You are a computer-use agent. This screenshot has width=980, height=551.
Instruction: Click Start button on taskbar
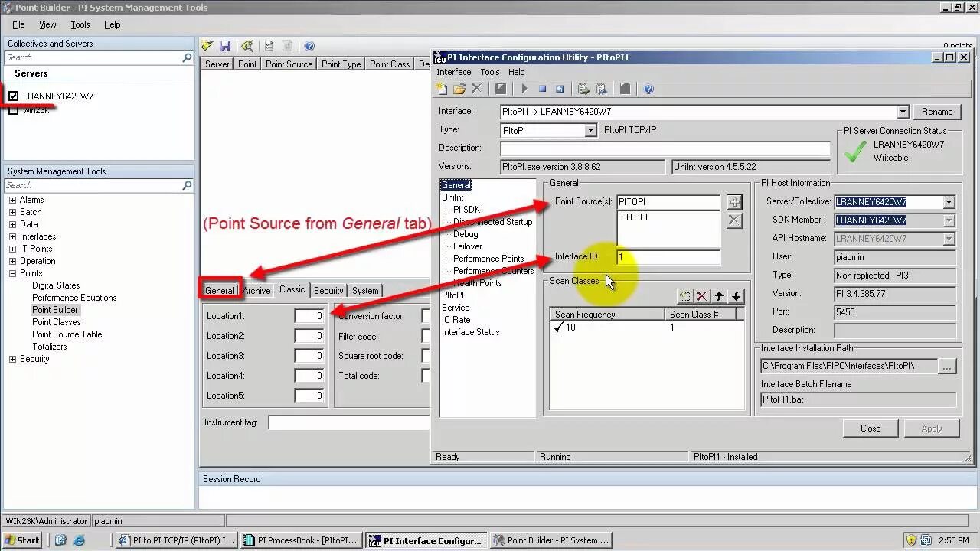click(x=22, y=540)
